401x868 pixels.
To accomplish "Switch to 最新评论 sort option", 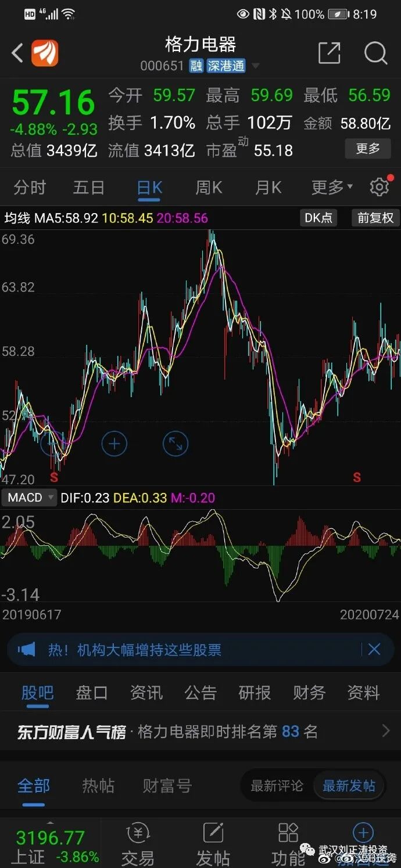I will pyautogui.click(x=277, y=786).
